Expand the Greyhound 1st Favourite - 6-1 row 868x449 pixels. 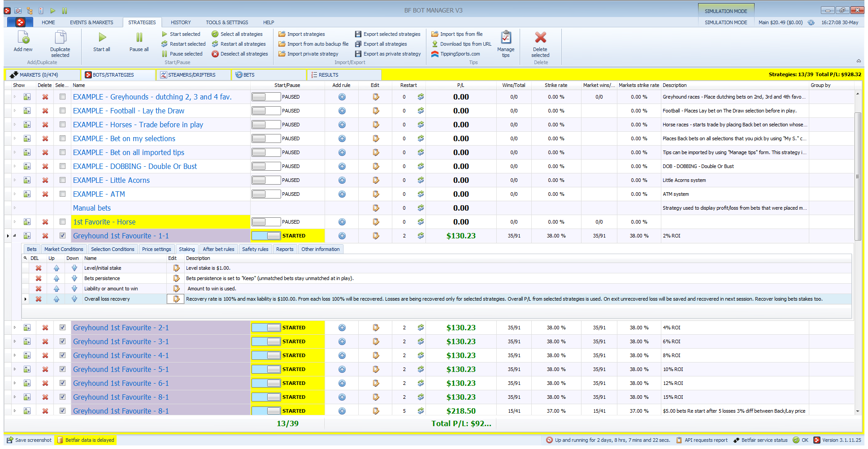pos(14,383)
